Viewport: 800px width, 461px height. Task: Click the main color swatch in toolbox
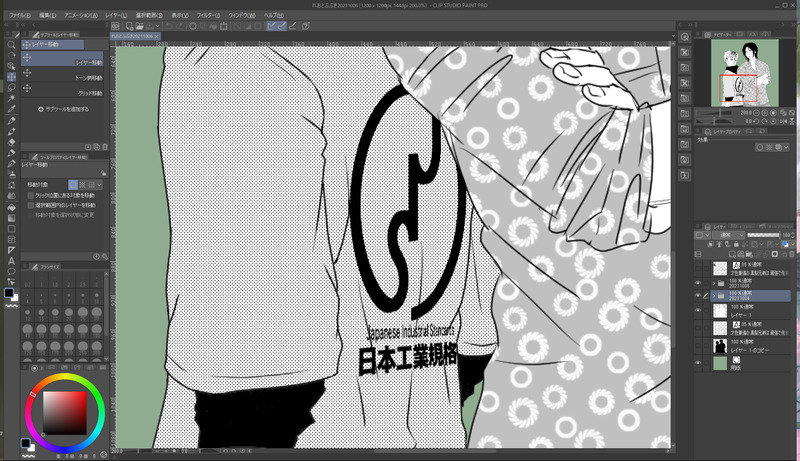9,293
